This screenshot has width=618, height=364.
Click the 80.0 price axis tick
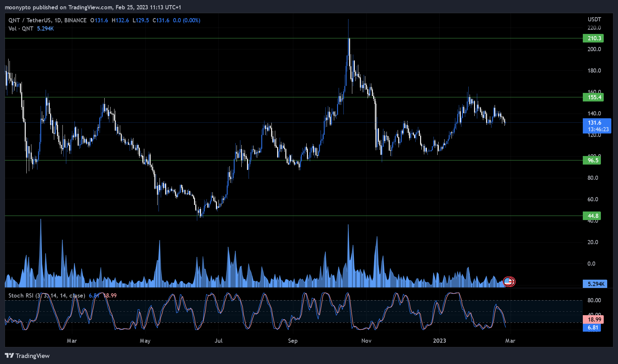click(593, 178)
